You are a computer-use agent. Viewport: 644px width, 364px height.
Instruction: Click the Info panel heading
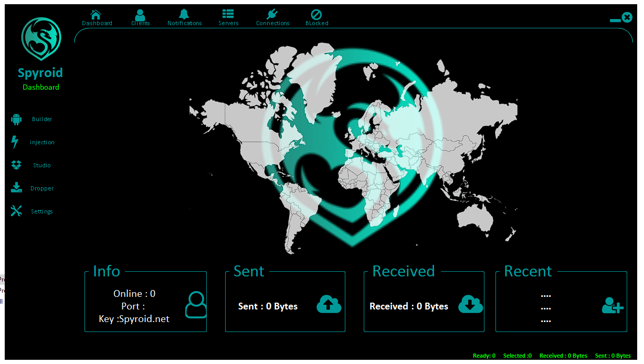point(107,271)
